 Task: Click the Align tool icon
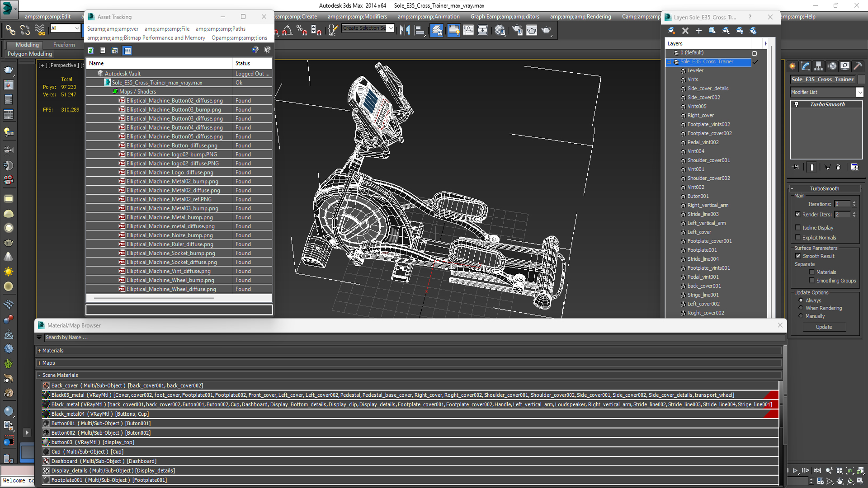[x=420, y=30]
